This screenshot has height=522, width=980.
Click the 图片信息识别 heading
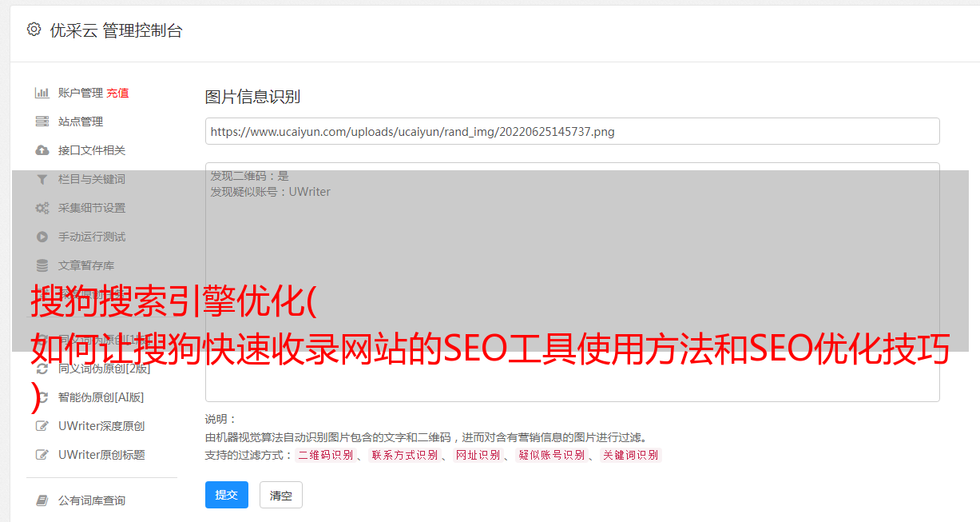click(252, 98)
